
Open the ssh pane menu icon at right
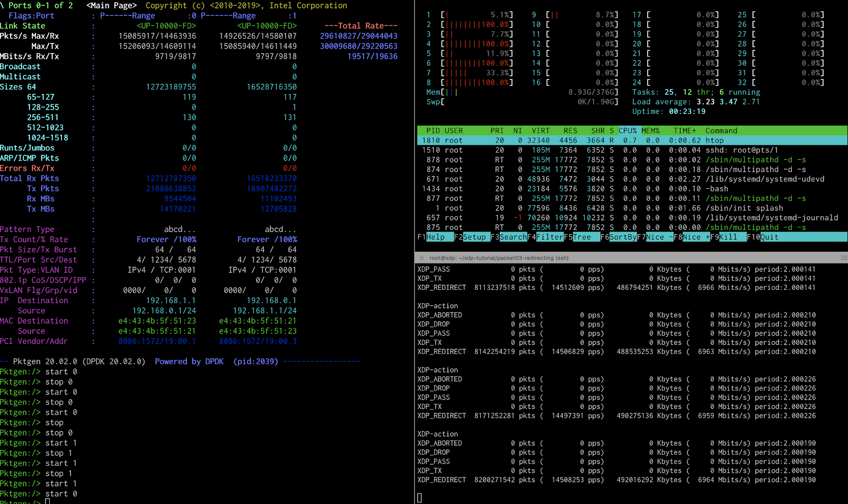(843, 258)
